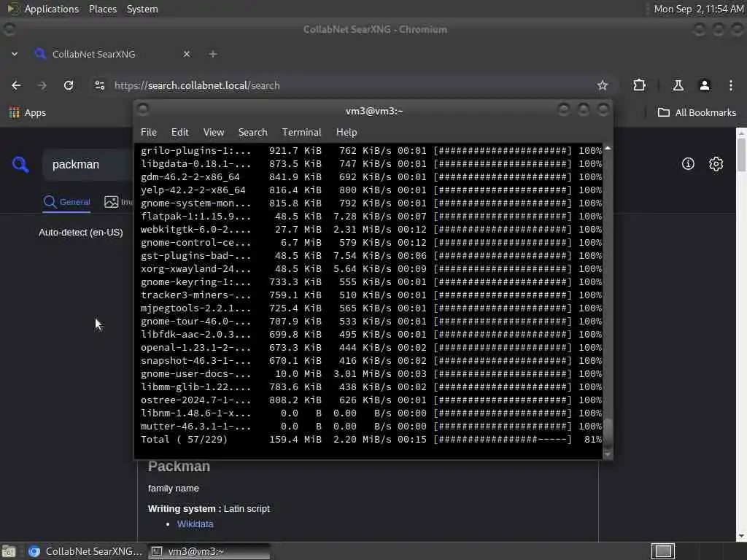Open the Places system menu
747x560 pixels.
[102, 9]
